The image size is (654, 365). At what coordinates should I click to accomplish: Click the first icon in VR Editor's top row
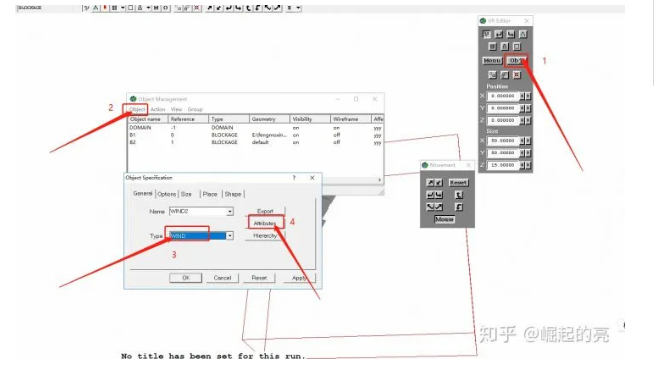486,34
